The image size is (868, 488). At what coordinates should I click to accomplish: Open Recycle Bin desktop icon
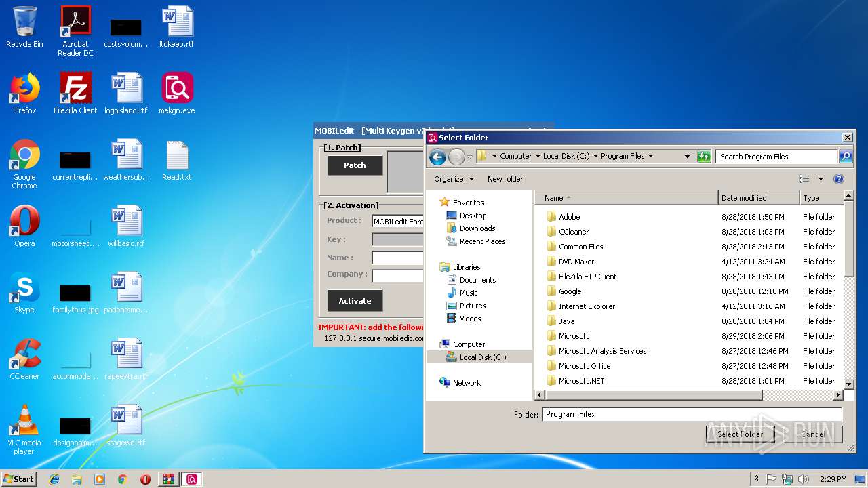24,27
